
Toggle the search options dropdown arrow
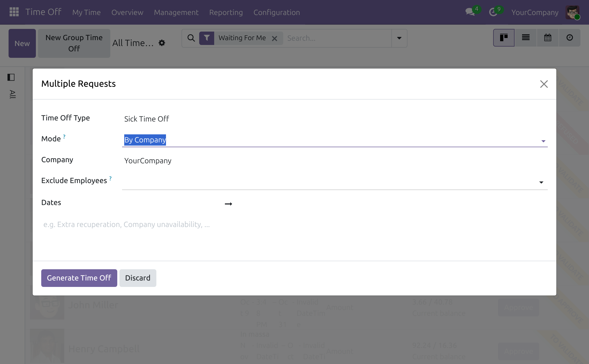click(x=399, y=38)
